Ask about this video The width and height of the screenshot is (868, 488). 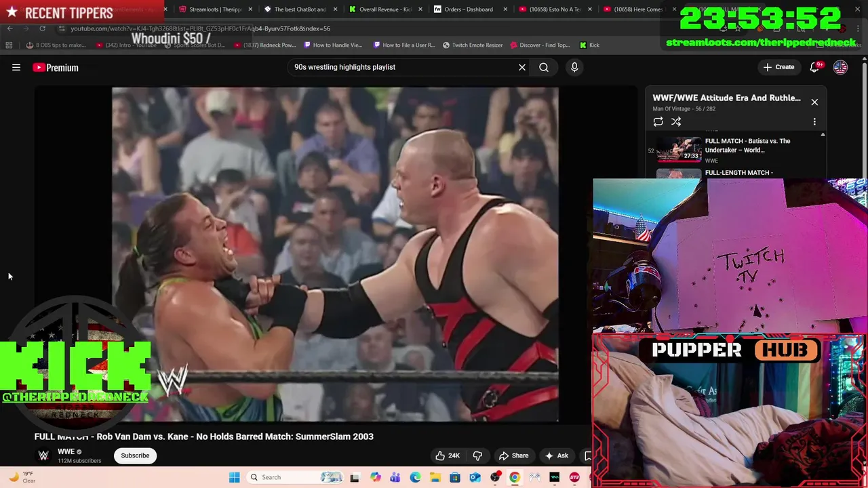(556, 455)
